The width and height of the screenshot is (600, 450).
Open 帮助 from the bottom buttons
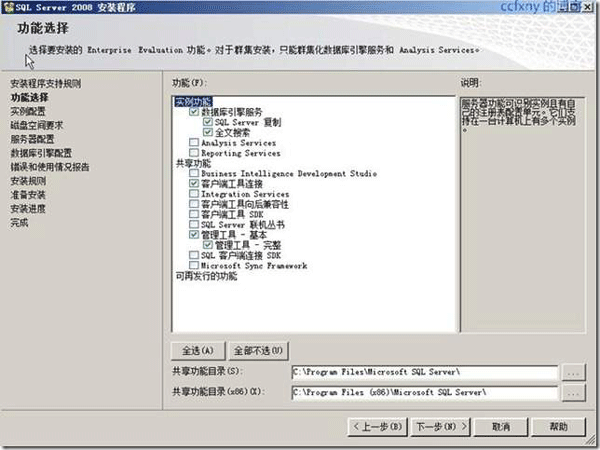[558, 427]
